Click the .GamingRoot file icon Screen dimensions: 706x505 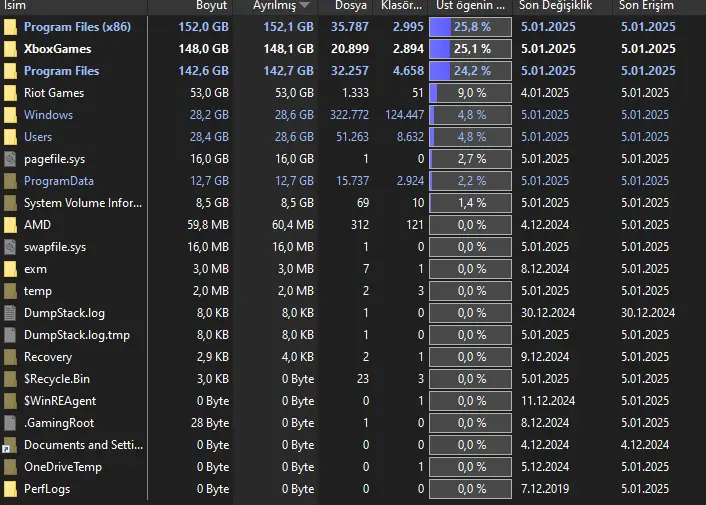pyautogui.click(x=10, y=423)
